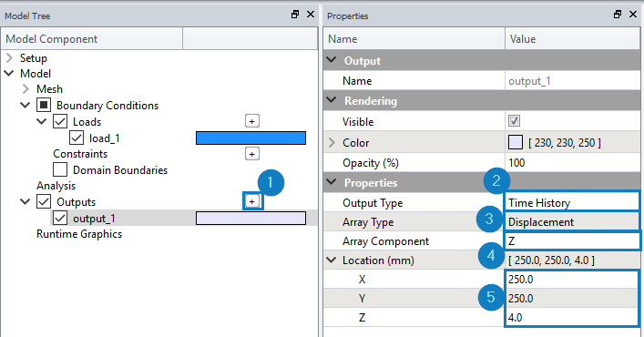Add a new output with the plus button
Image resolution: width=644 pixels, height=337 pixels.
(252, 201)
